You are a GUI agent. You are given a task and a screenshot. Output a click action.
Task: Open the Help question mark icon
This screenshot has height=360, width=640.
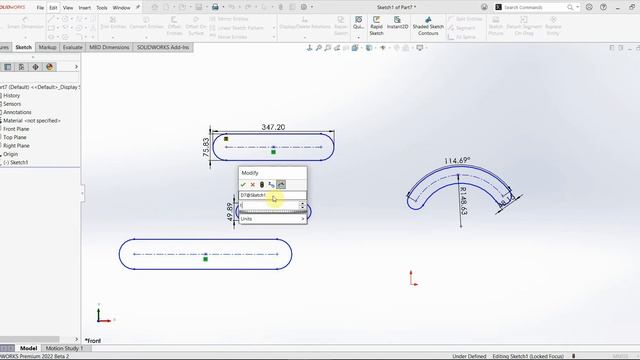(603, 7)
